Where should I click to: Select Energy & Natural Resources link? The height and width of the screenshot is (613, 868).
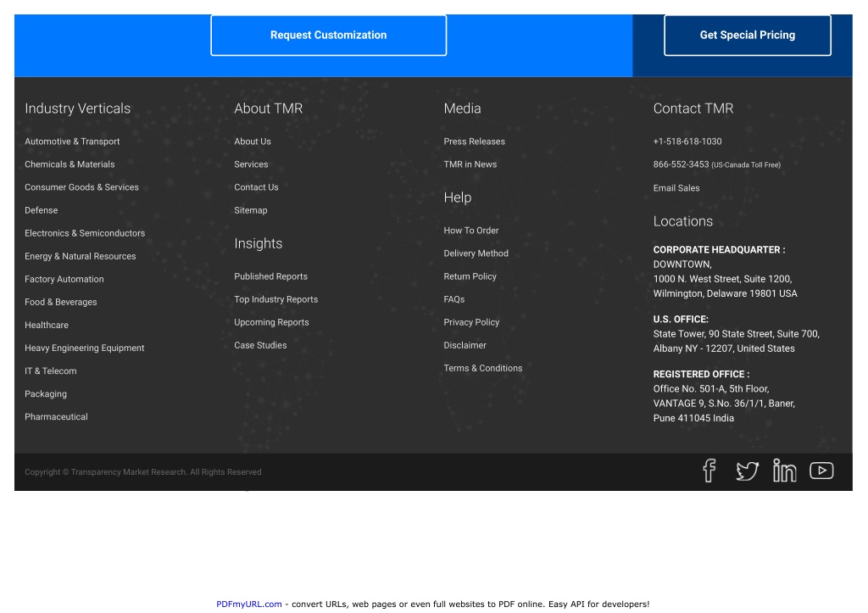pos(81,256)
